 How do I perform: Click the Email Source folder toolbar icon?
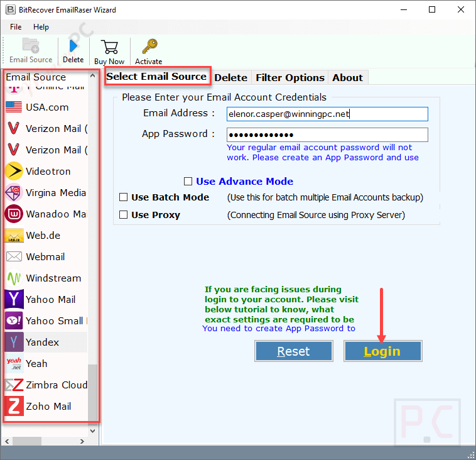[x=31, y=45]
